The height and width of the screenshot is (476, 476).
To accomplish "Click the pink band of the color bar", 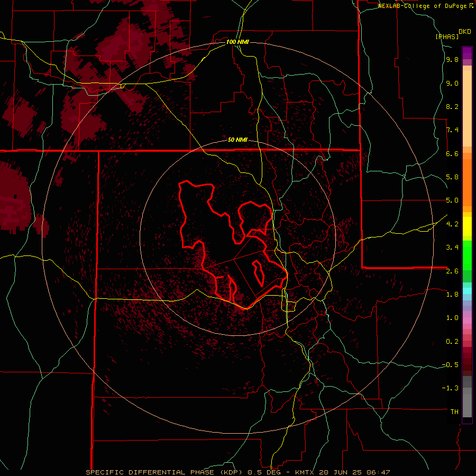I will (x=467, y=321).
